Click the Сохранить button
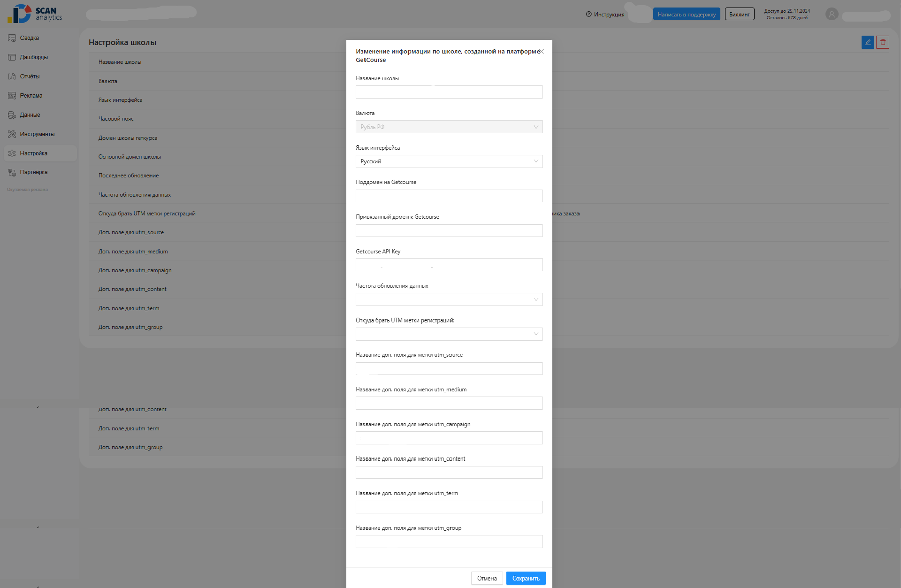901x588 pixels. 526,578
